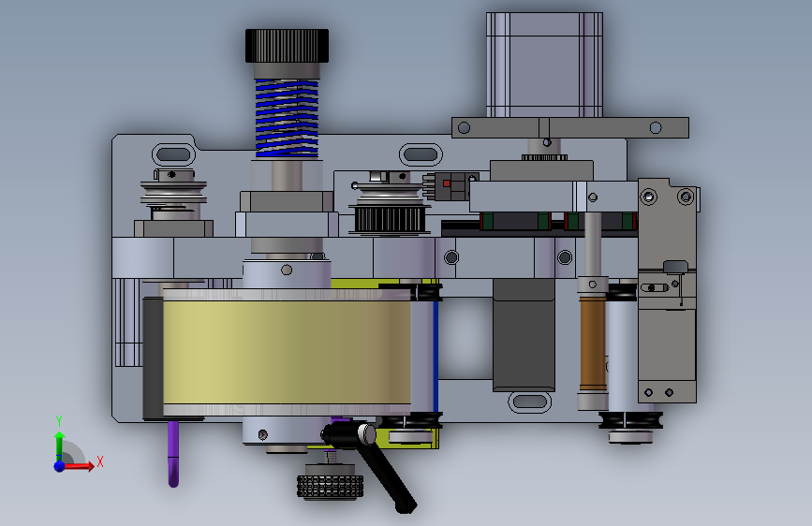Click the X axis label text
The height and width of the screenshot is (526, 812).
point(100,461)
